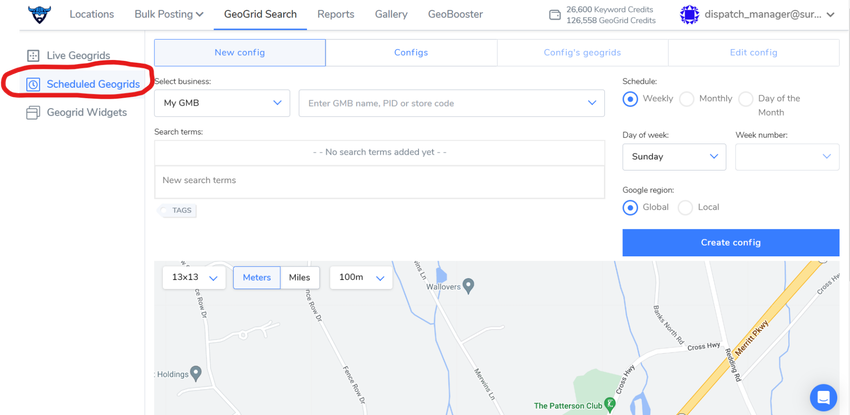
Task: Switch to the New config tab
Action: 240,53
